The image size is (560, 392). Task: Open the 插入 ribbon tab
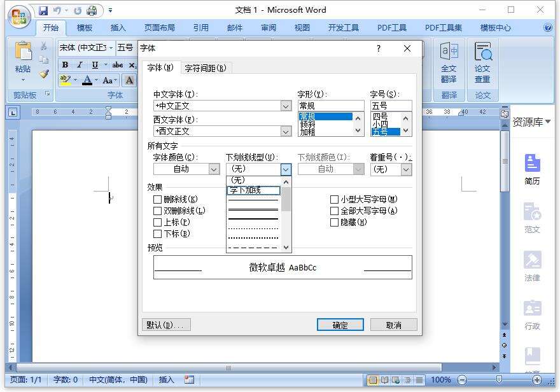coord(118,28)
